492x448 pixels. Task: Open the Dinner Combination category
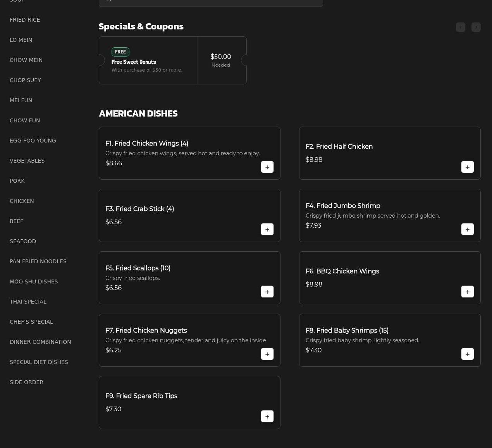coord(40,342)
